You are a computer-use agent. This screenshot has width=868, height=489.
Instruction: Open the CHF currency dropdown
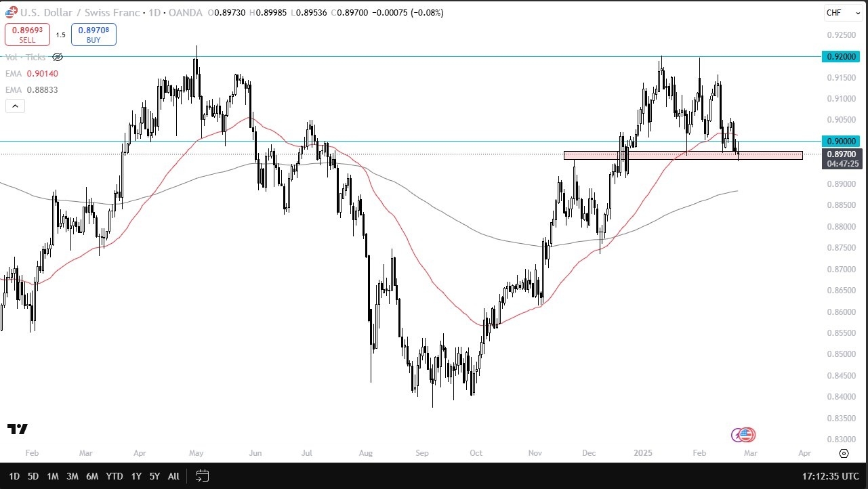click(x=839, y=12)
